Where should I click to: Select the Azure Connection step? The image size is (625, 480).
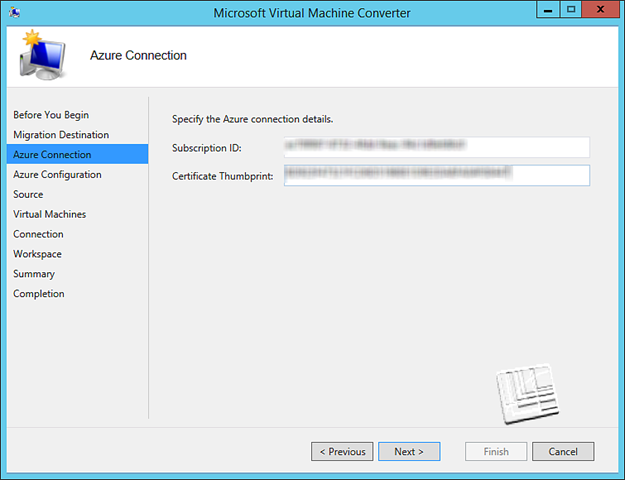pos(77,154)
